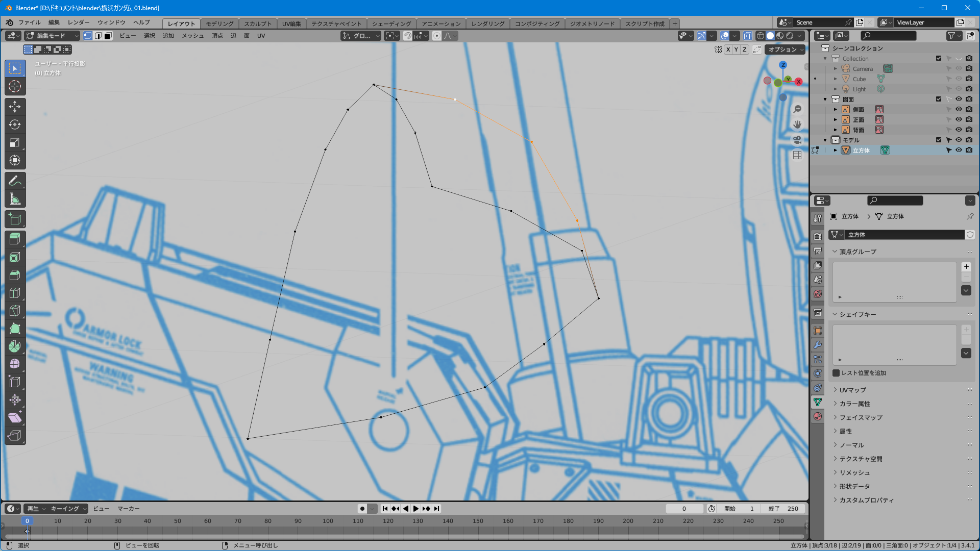Screen dimensions: 980x551
Task: Select the Bevel tool
Action: tap(15, 275)
